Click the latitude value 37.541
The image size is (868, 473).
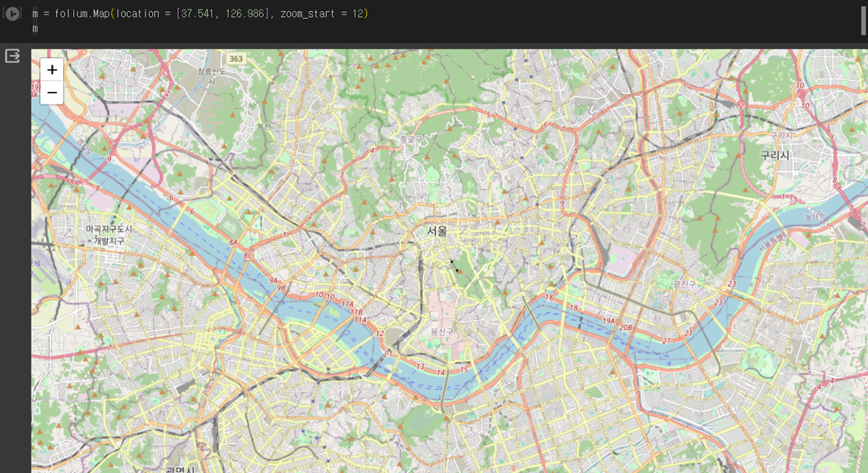tap(197, 14)
